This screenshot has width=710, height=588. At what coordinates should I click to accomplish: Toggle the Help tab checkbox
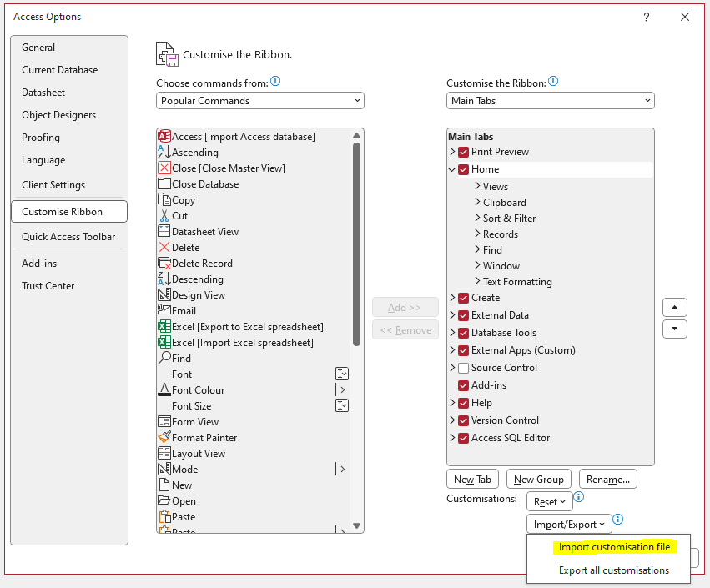463,404
